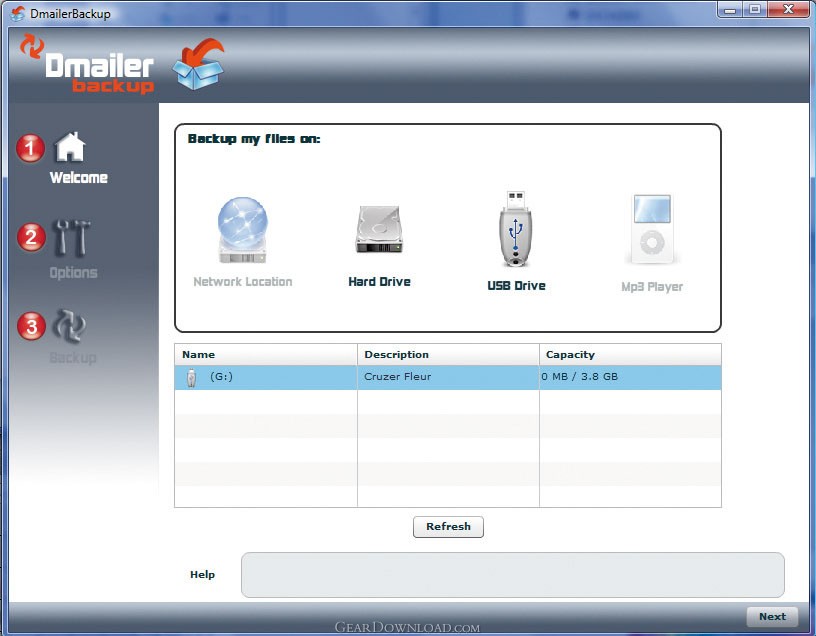Screen dimensions: 816x636
Task: Select the Mp3 Player icon
Action: (x=652, y=229)
